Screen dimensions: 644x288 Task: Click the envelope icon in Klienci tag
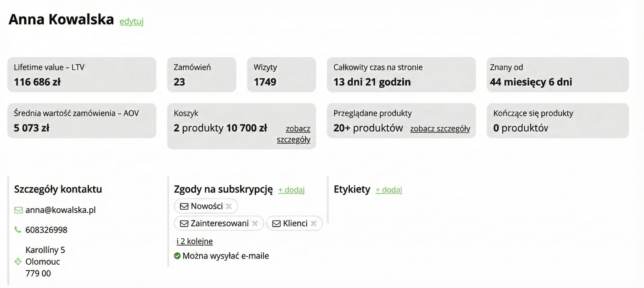coord(276,223)
